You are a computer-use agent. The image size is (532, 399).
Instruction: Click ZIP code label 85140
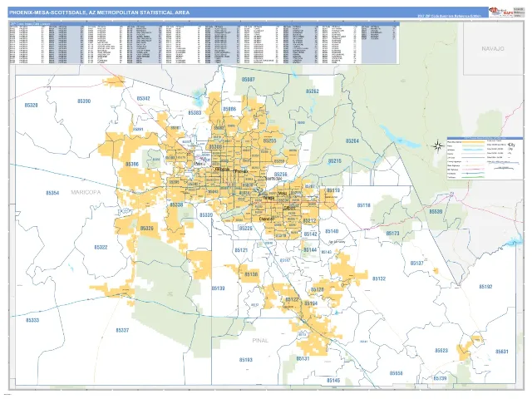click(x=332, y=231)
